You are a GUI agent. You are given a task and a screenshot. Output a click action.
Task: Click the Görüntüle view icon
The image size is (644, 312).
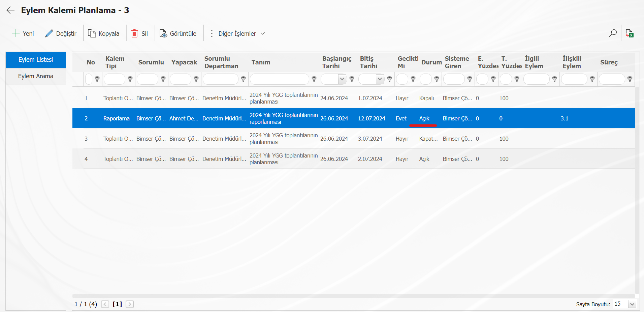point(163,33)
